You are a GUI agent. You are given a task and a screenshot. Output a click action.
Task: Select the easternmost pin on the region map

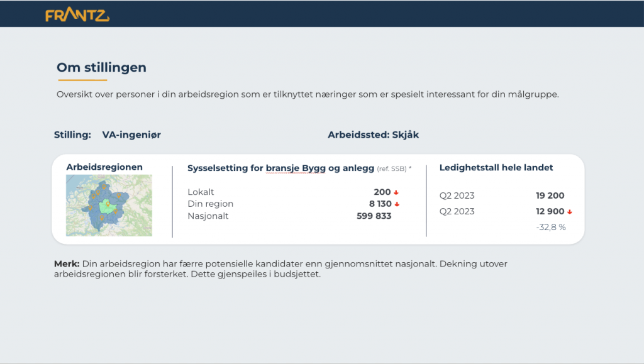(x=119, y=196)
